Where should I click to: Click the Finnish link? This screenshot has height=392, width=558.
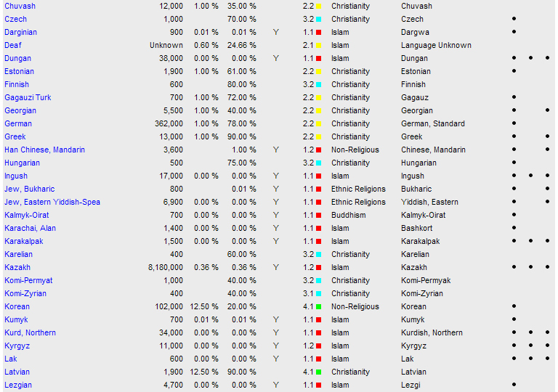pyautogui.click(x=17, y=85)
